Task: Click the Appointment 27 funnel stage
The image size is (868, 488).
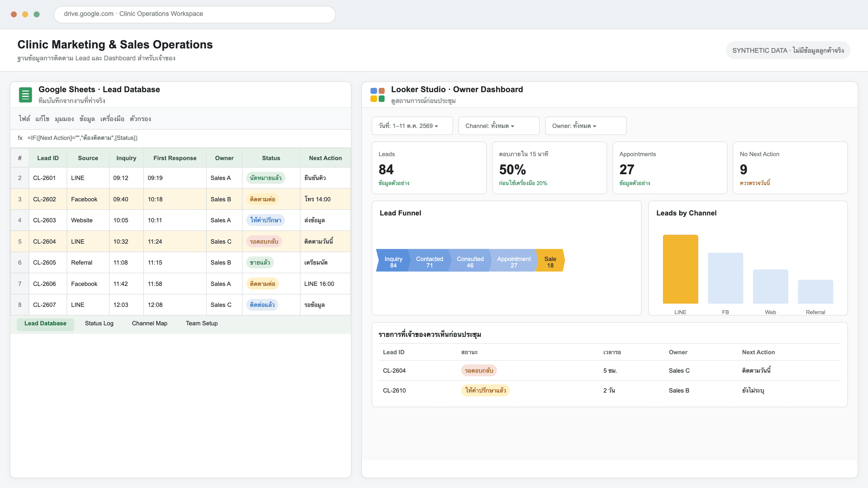Action: pos(514,260)
